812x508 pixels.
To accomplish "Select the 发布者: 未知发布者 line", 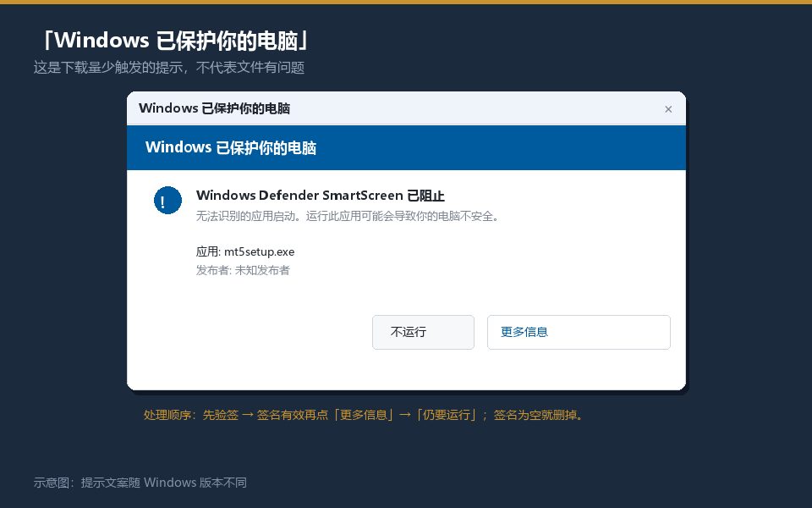I will click(x=243, y=270).
